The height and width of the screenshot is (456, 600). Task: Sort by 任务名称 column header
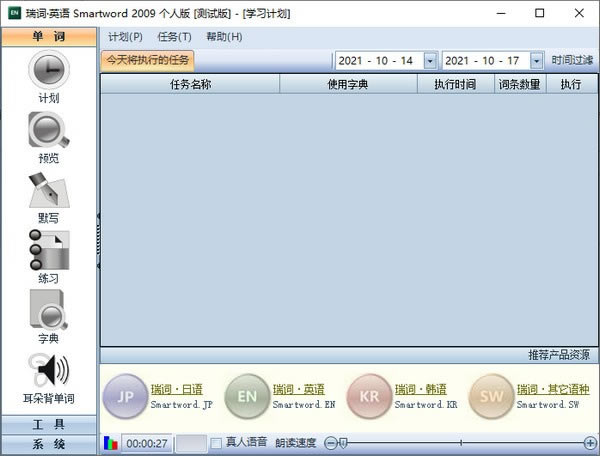(x=190, y=85)
